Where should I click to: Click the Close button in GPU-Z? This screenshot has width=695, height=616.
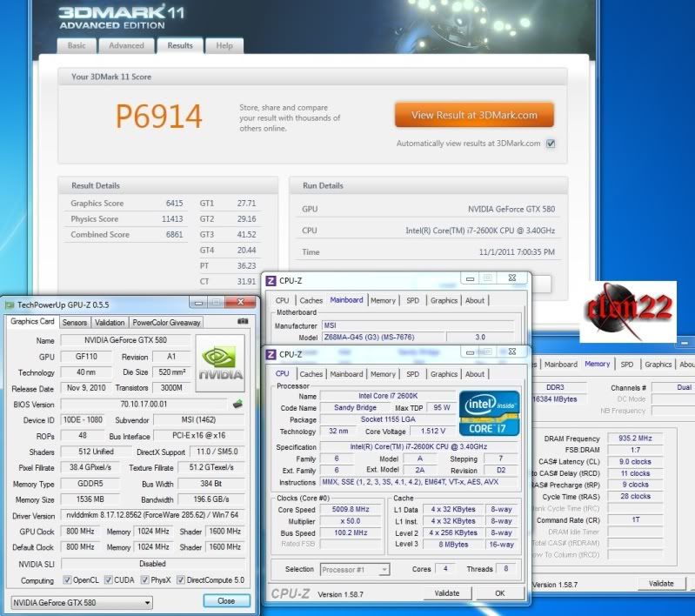pyautogui.click(x=226, y=601)
